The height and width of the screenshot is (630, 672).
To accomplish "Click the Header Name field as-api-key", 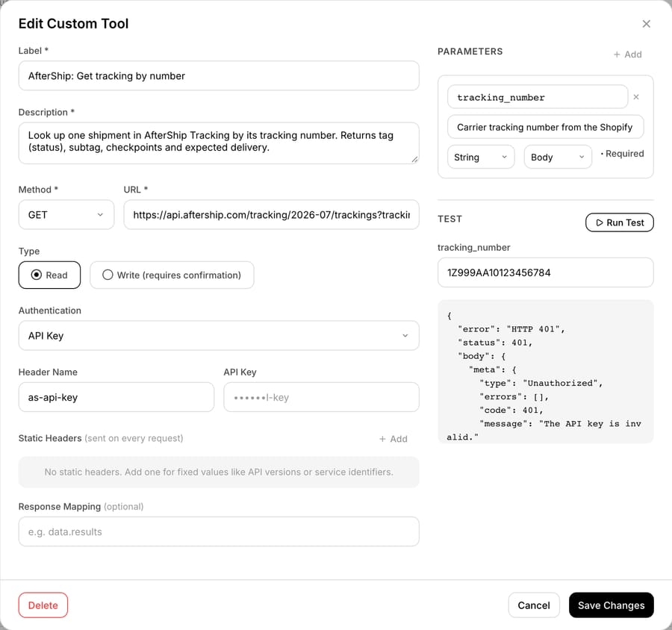I will pos(116,397).
